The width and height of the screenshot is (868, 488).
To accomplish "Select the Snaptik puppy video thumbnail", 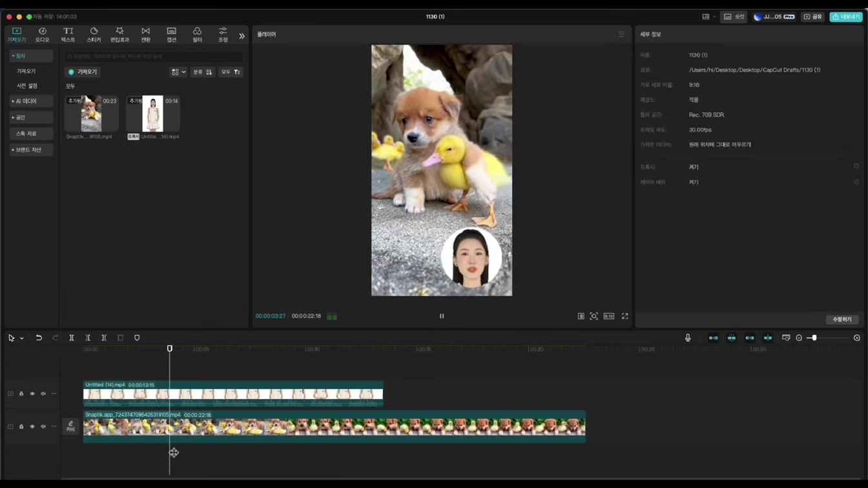I will click(92, 114).
